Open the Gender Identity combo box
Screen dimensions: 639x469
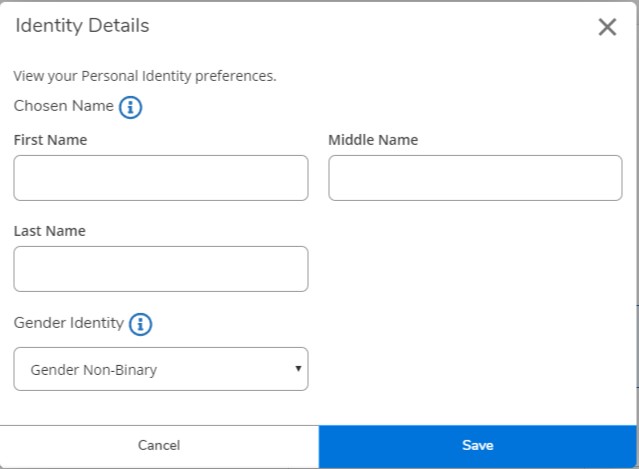[160, 369]
